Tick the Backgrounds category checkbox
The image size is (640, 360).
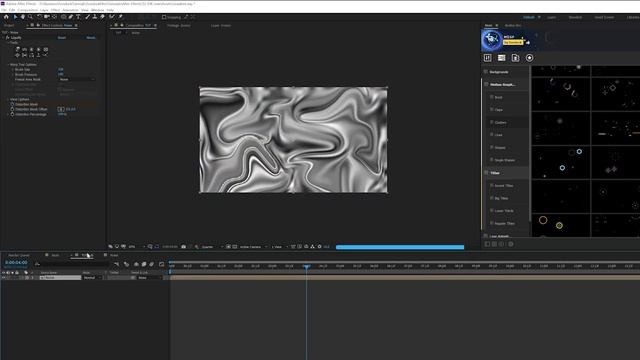coord(486,72)
